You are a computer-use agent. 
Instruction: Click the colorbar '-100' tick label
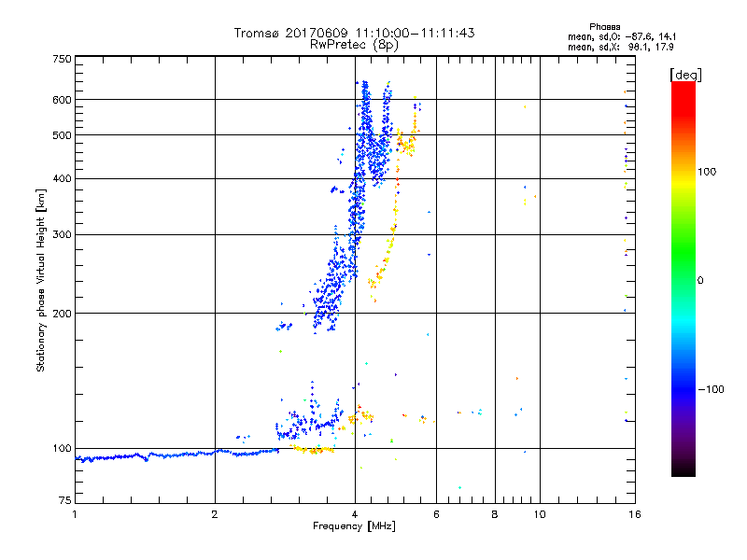(711, 389)
